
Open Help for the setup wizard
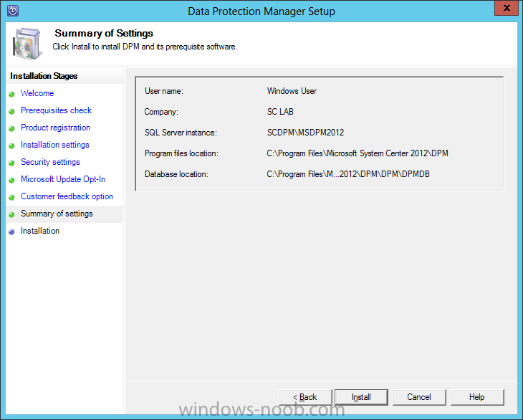tap(477, 397)
